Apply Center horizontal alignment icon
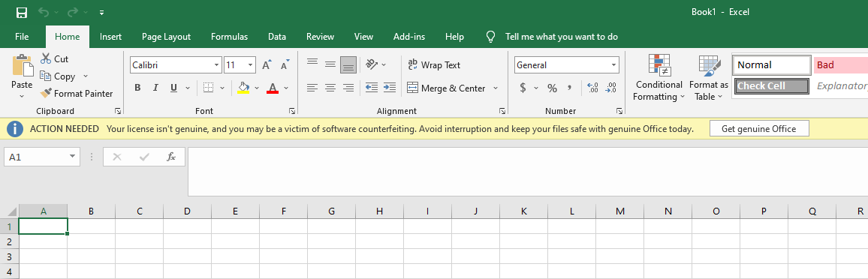Screen dimensions: 868x279 pyautogui.click(x=330, y=87)
